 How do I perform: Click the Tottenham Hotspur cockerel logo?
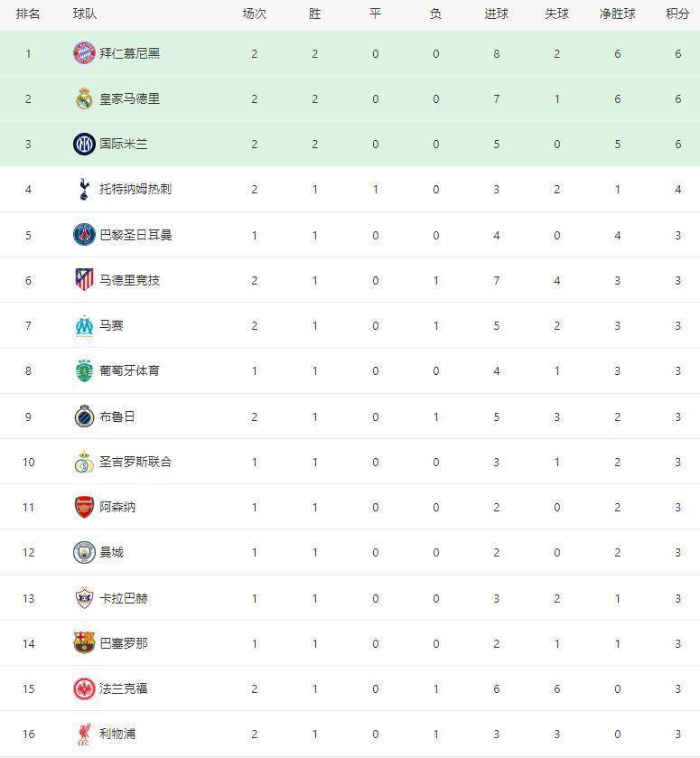(x=84, y=189)
